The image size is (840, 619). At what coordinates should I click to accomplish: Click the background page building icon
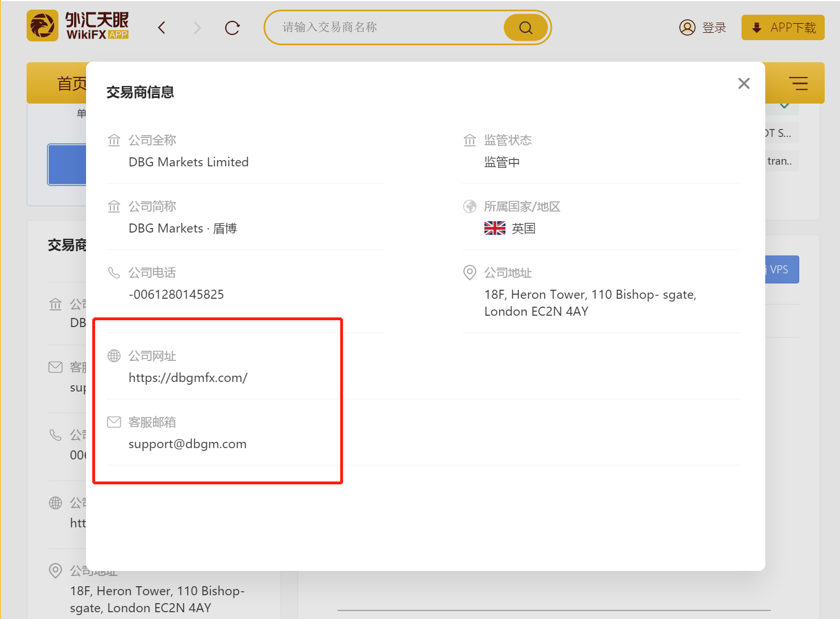pos(55,304)
